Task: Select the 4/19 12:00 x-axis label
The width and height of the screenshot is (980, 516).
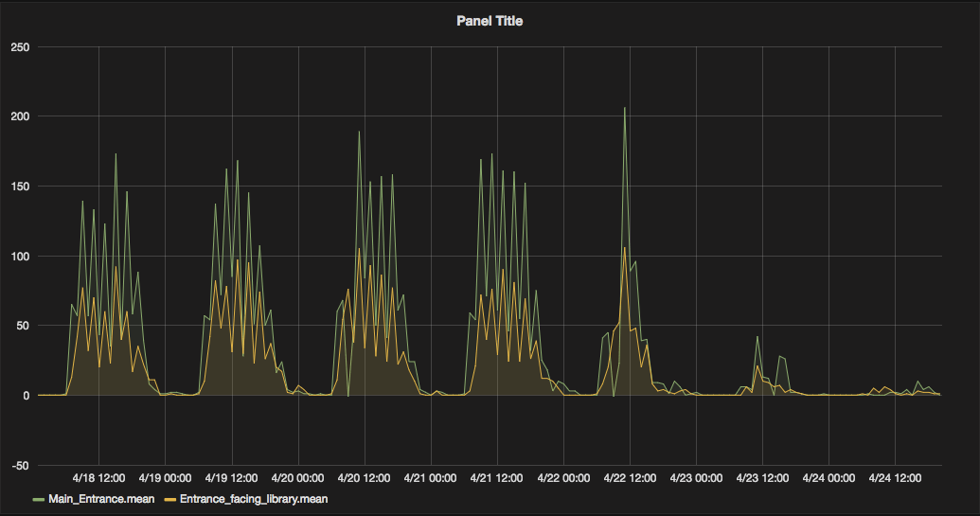Action: 231,479
